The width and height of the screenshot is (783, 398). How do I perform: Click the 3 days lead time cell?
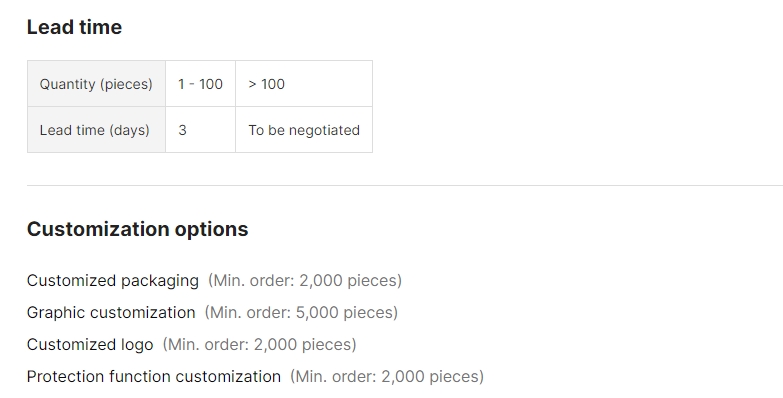point(200,130)
